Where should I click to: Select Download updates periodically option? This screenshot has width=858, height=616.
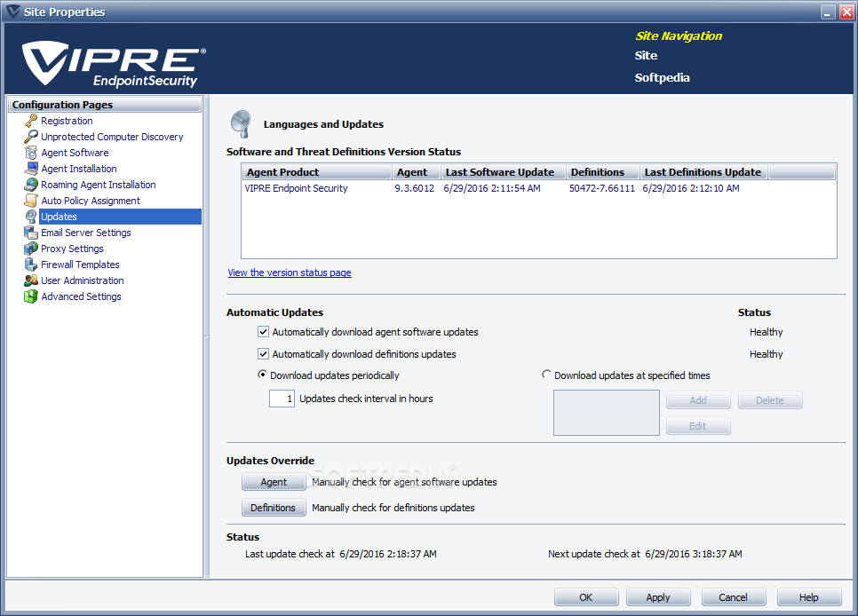[x=262, y=375]
